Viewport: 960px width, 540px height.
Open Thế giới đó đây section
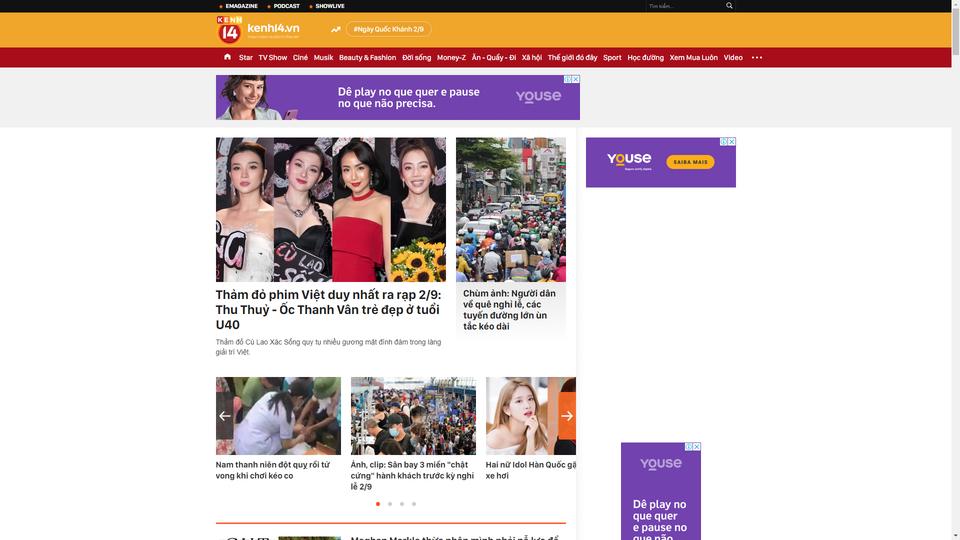click(x=572, y=58)
